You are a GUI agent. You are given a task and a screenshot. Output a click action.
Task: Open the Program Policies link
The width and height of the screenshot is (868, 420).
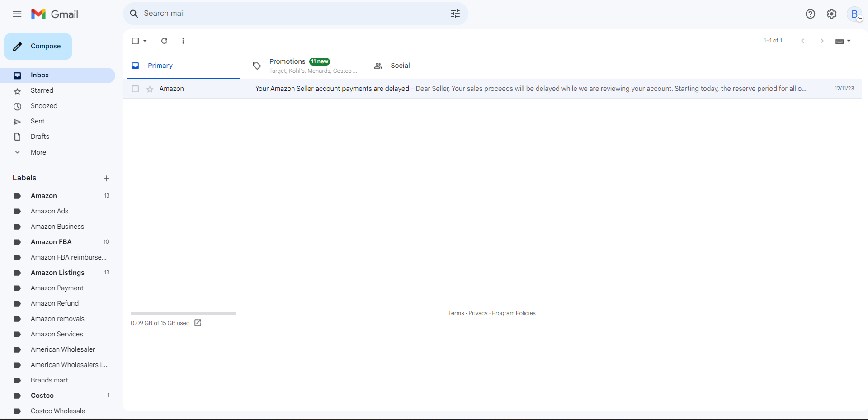tap(514, 313)
